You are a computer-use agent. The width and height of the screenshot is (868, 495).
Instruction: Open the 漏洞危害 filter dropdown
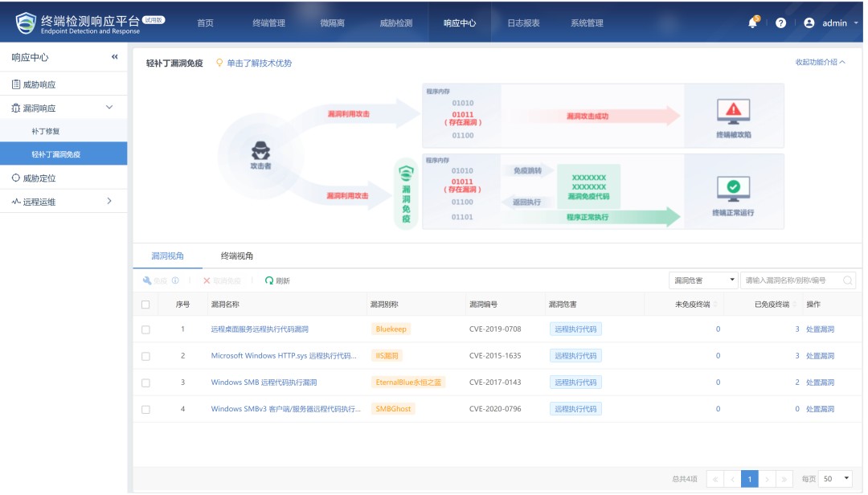(x=703, y=280)
